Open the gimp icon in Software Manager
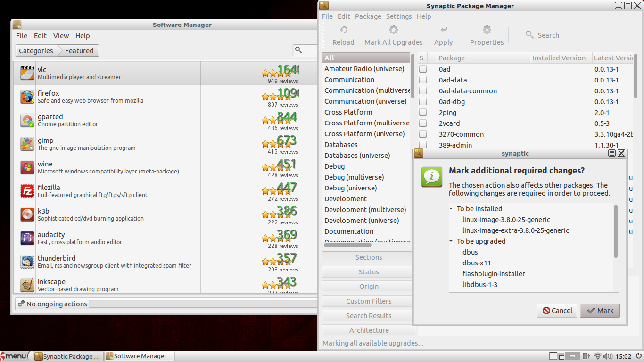This screenshot has height=362, width=644. click(27, 144)
